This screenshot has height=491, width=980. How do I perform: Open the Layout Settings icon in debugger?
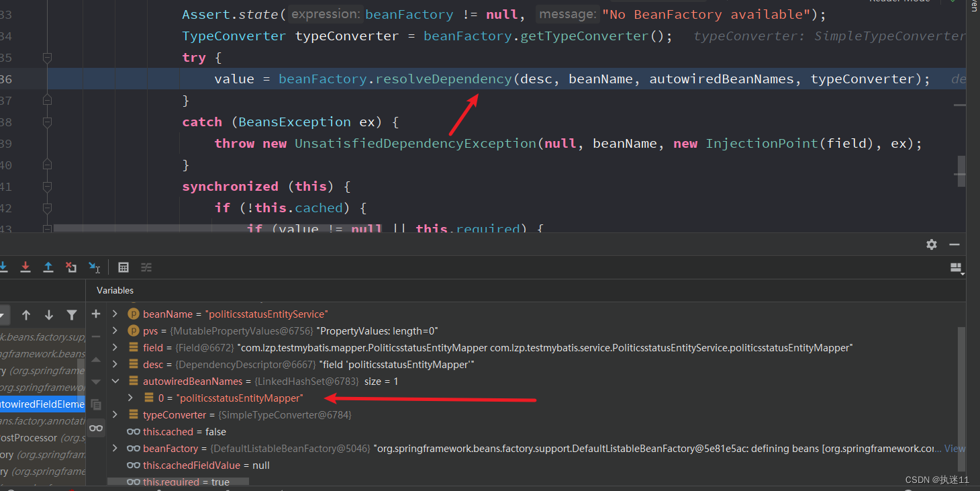coord(957,268)
